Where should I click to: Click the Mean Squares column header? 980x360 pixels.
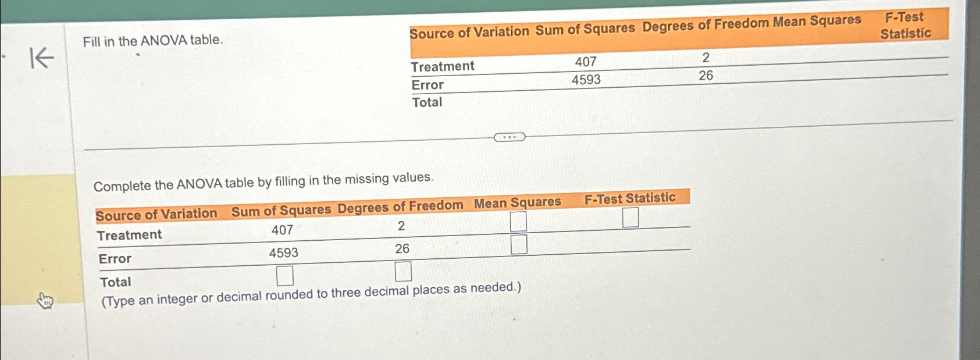(517, 203)
